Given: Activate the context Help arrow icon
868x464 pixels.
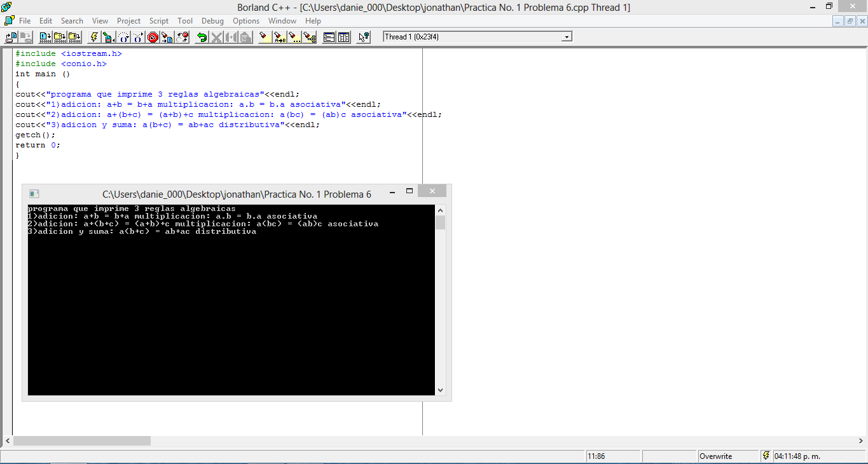Looking at the screenshot, I should click(362, 37).
